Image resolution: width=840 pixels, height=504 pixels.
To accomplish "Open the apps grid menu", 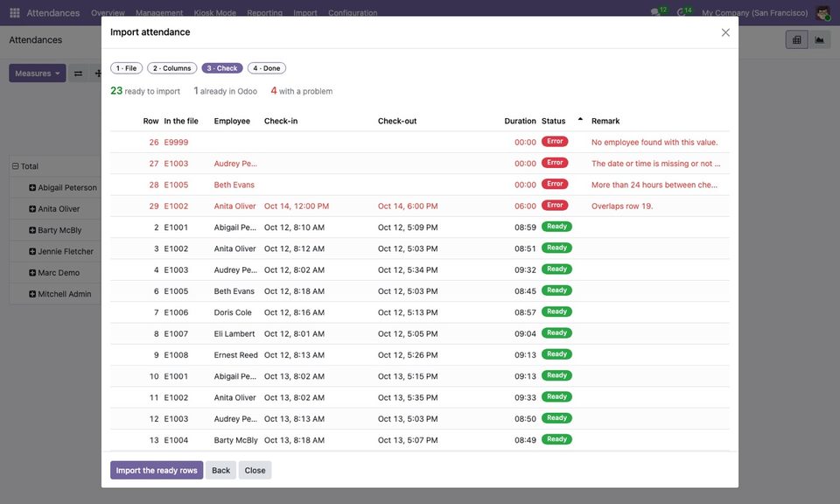I will pos(15,12).
